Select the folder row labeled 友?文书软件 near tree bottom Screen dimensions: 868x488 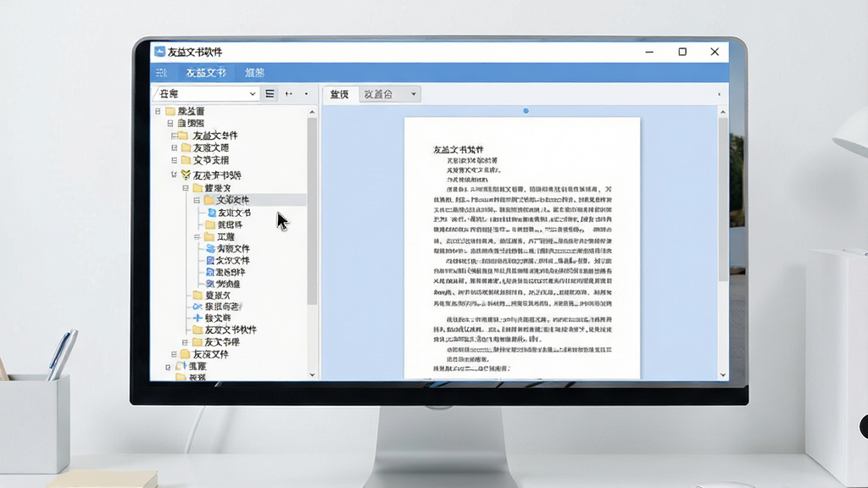[x=225, y=330]
